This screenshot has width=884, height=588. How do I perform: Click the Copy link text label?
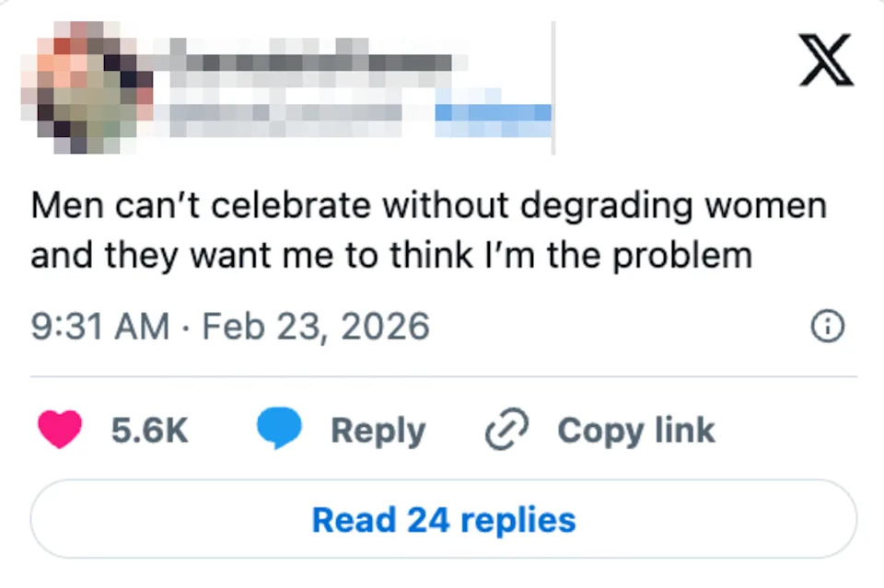point(635,429)
